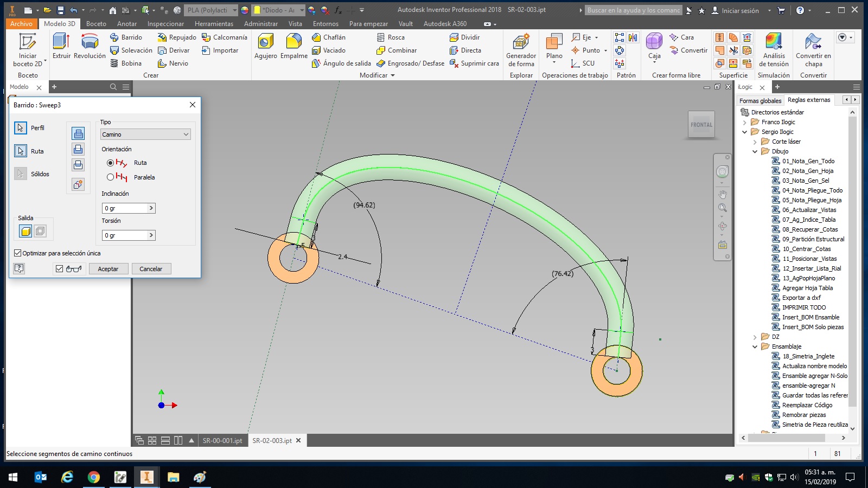Collapse the Dibujo folder in iLogic
The height and width of the screenshot is (488, 868).
pos(754,151)
